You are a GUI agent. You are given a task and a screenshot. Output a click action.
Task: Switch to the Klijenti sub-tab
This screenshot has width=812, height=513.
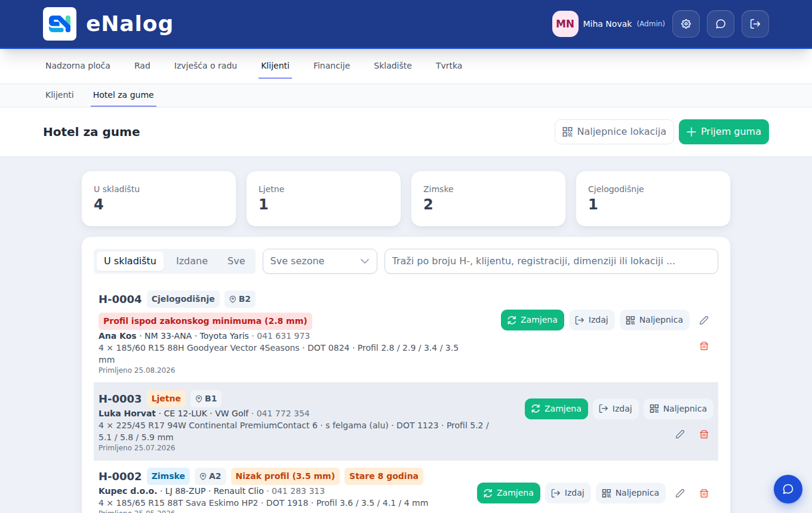click(x=60, y=95)
